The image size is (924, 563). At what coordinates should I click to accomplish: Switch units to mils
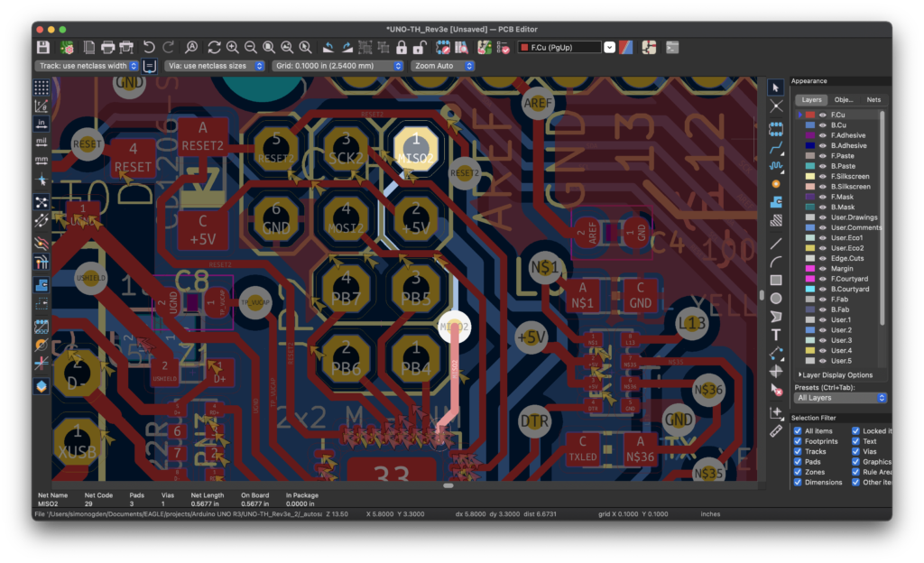point(42,142)
